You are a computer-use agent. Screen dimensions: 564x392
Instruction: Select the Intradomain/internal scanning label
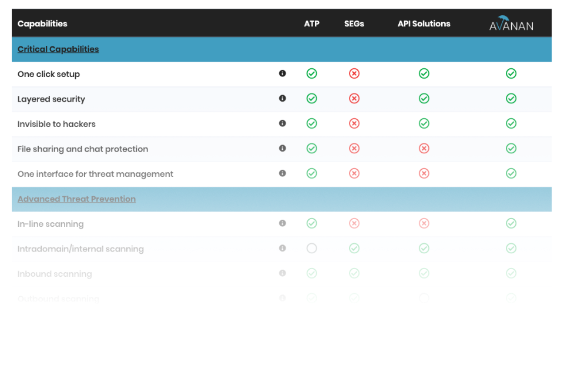point(80,249)
